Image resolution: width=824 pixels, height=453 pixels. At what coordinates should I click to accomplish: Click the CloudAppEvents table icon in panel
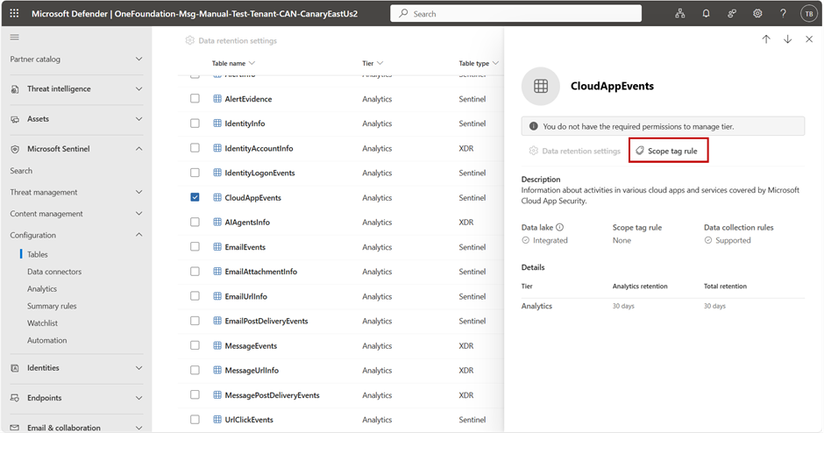541,86
